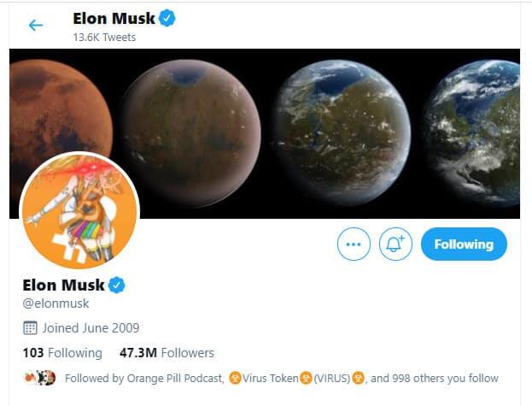The image size is (532, 406).
Task: Open the 103 Following list
Action: (x=62, y=352)
